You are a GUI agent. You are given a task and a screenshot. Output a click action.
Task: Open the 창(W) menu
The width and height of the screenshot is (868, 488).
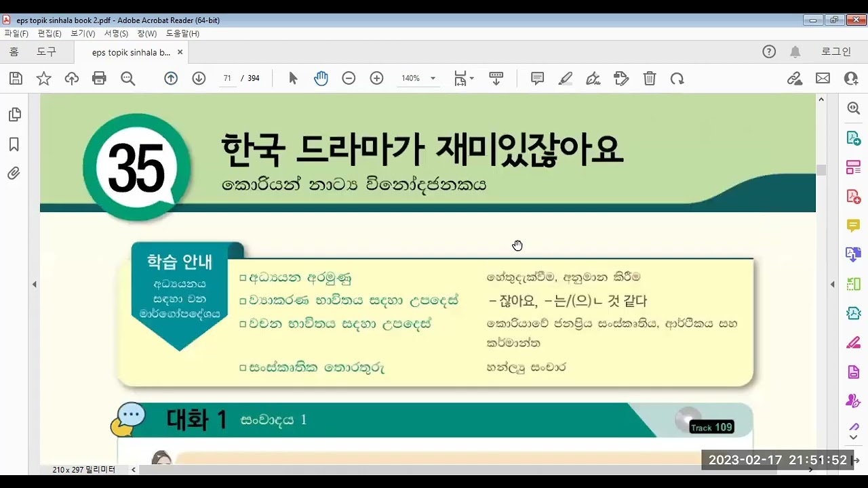(x=146, y=33)
